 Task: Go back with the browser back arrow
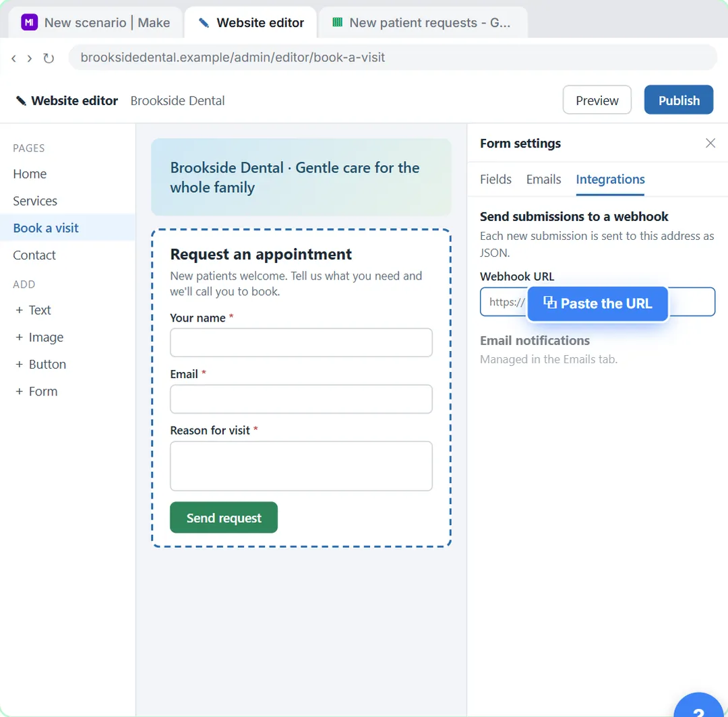(14, 58)
